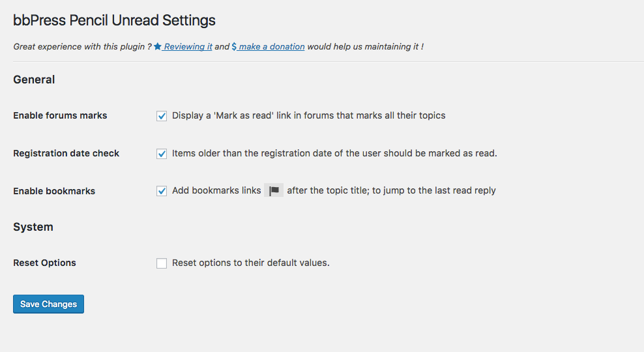Uncheck the Registration date check checkbox
This screenshot has height=352, width=644.
162,154
